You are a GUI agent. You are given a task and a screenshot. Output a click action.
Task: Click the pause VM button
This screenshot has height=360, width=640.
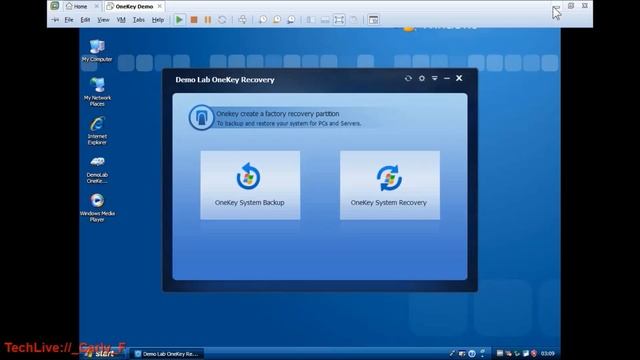(208, 20)
